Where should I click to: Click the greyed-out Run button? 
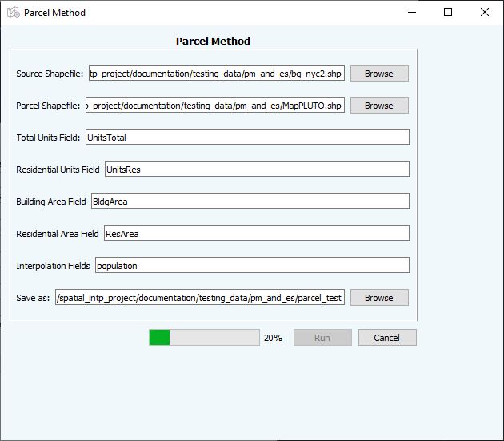[x=322, y=338]
